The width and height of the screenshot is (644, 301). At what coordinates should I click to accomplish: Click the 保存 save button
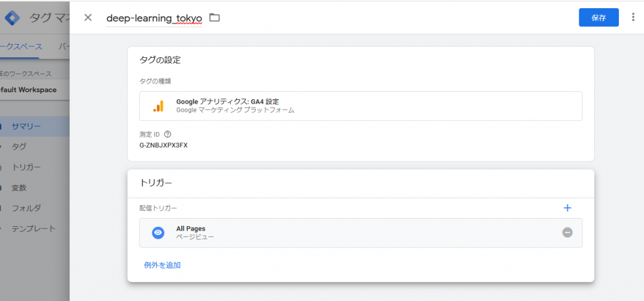tap(599, 18)
